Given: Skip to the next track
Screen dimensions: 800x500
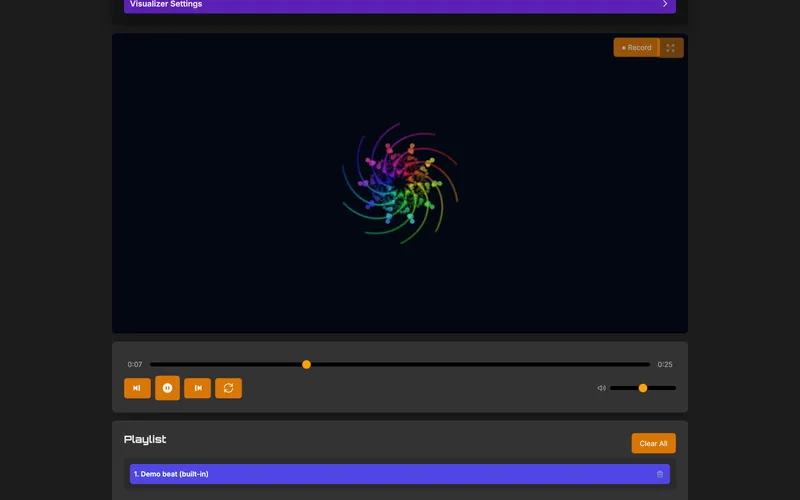Looking at the screenshot, I should coord(197,388).
